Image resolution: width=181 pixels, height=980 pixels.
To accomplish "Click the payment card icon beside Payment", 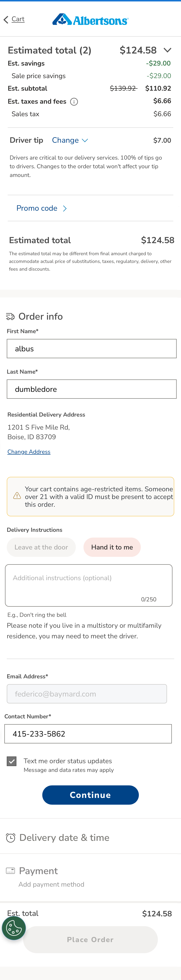I will [10, 871].
